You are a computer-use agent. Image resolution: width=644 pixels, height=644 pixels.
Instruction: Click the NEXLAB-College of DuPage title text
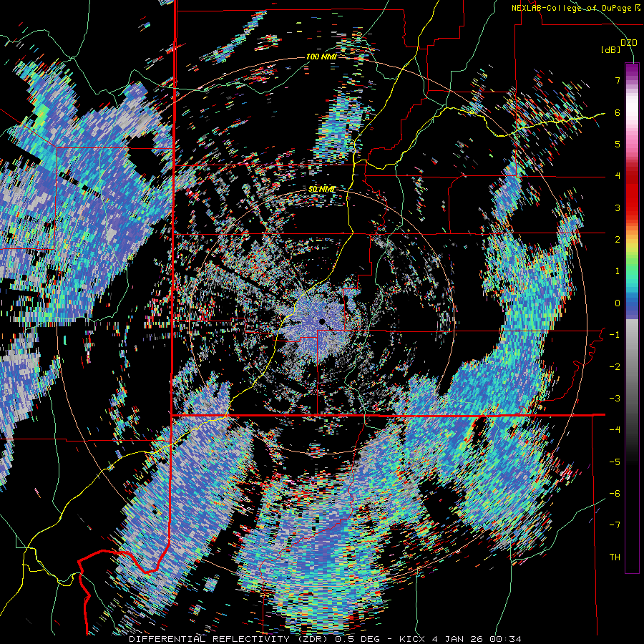tap(574, 8)
